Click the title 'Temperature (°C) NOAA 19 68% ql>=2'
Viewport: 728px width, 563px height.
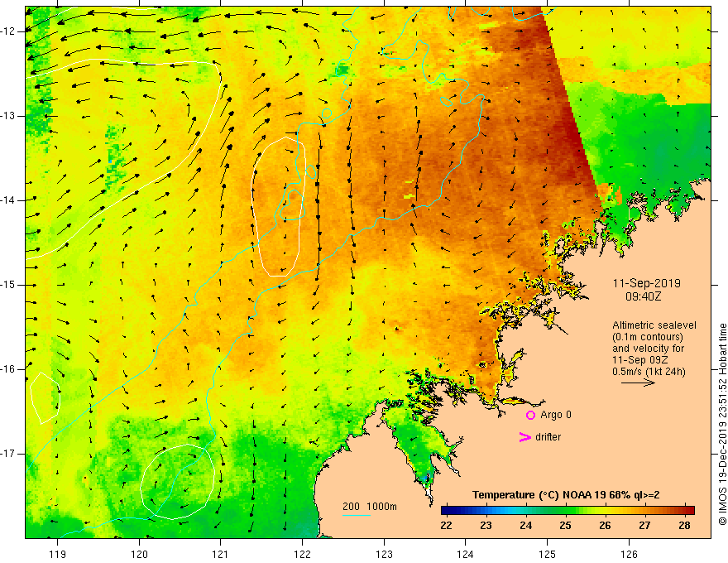566,495
